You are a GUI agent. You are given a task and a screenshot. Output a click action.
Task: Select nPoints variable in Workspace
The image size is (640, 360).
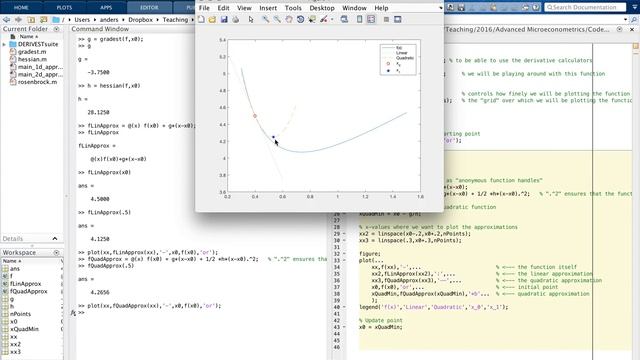20,314
